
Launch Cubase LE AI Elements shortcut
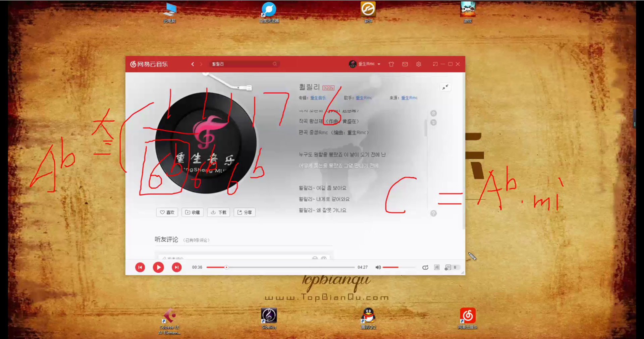(169, 321)
